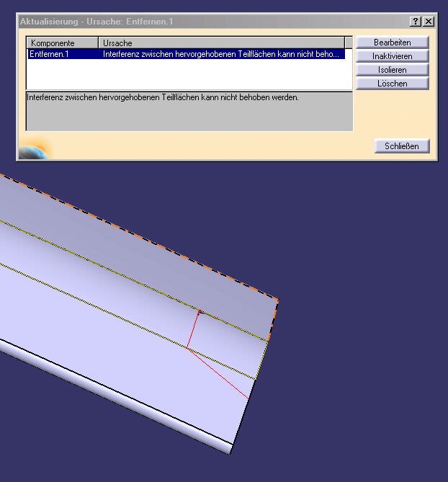Click the Komponente column header

click(63, 43)
